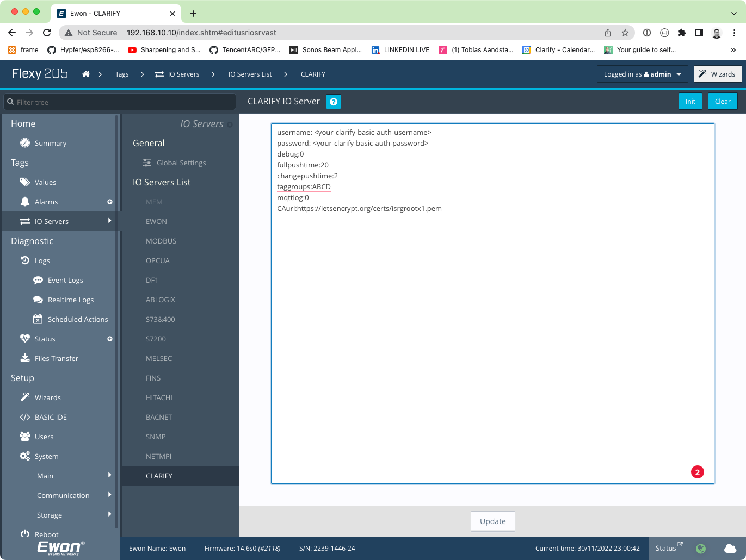Click the Status heartbeat icon
Screen dimensions: 746x560
pos(25,339)
